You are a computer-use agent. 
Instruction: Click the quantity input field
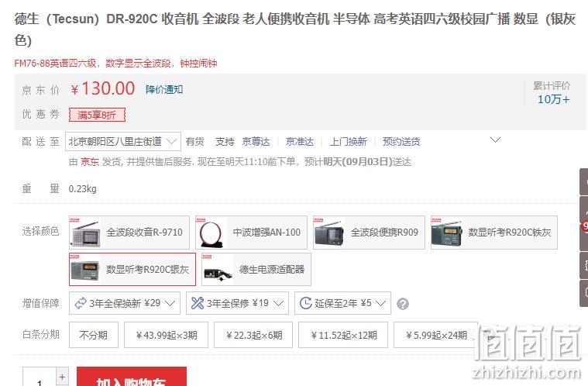coord(40,377)
